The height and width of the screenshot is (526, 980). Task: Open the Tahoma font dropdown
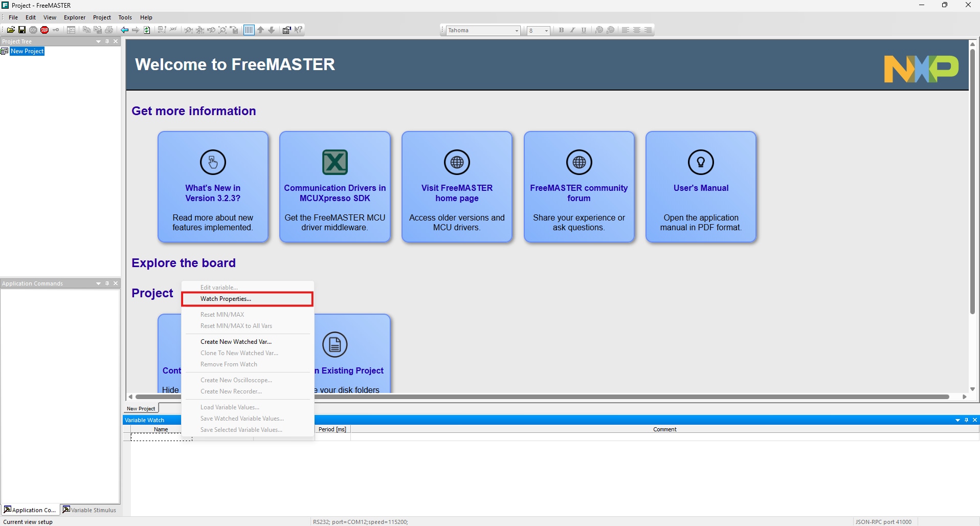pyautogui.click(x=517, y=31)
